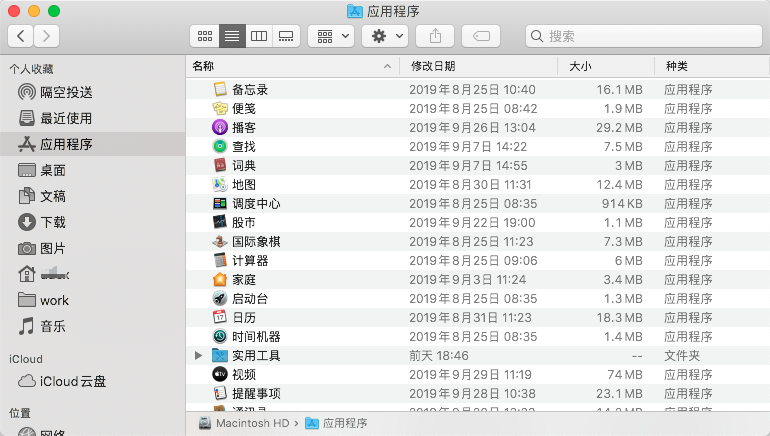Expand the 实用工具 folder disclosure triangle
Screen dimensions: 770x436
click(x=198, y=355)
